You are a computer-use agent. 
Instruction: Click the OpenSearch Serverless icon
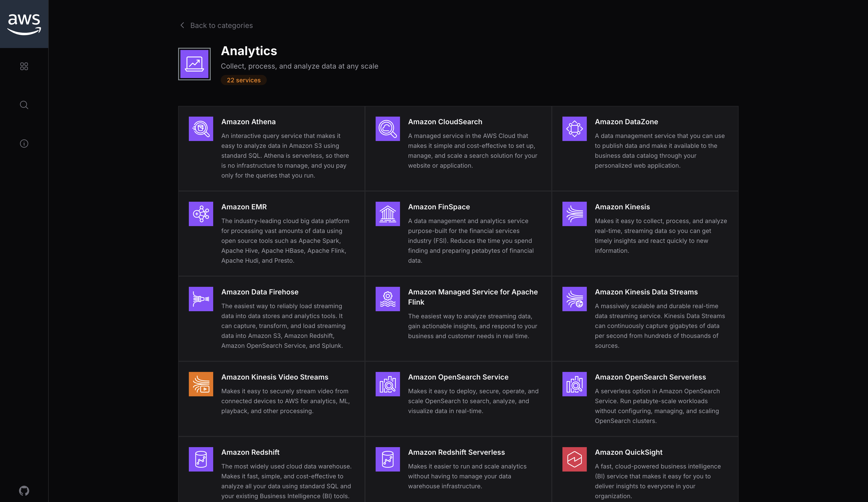coord(575,384)
